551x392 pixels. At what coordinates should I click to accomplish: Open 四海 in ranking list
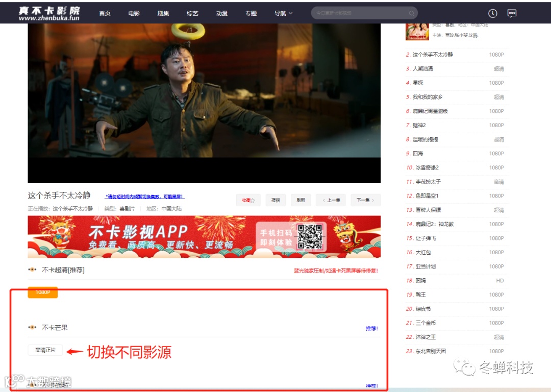[x=418, y=153]
